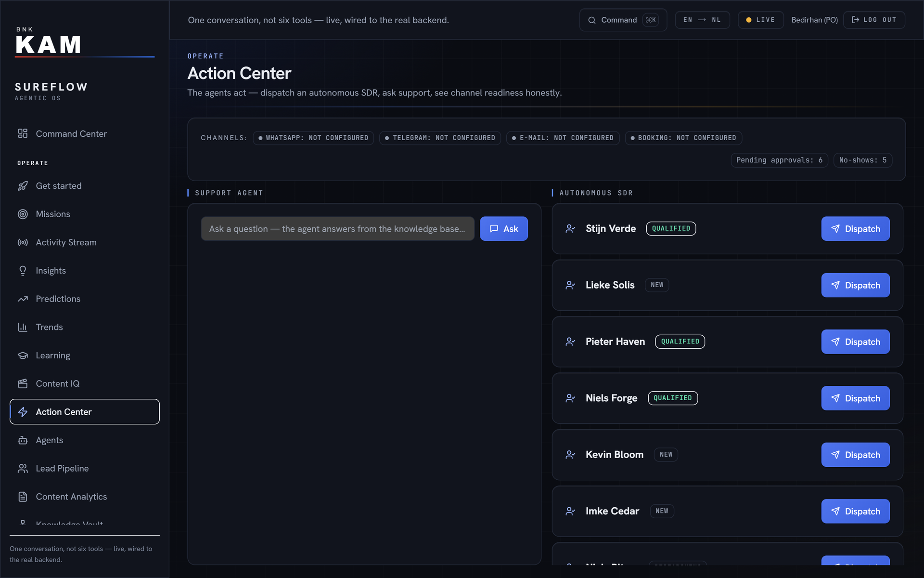Click the Activity Stream broadcast icon
The image size is (924, 578).
23,242
